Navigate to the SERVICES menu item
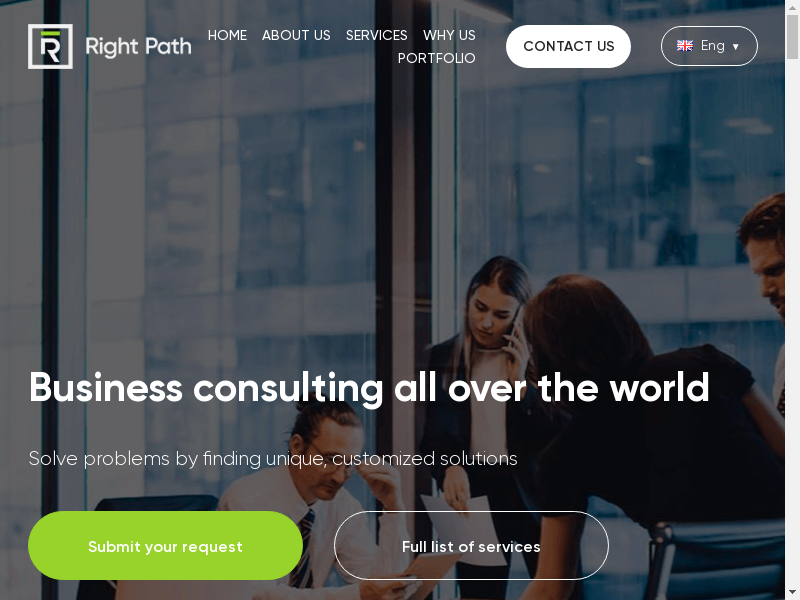 (x=377, y=35)
